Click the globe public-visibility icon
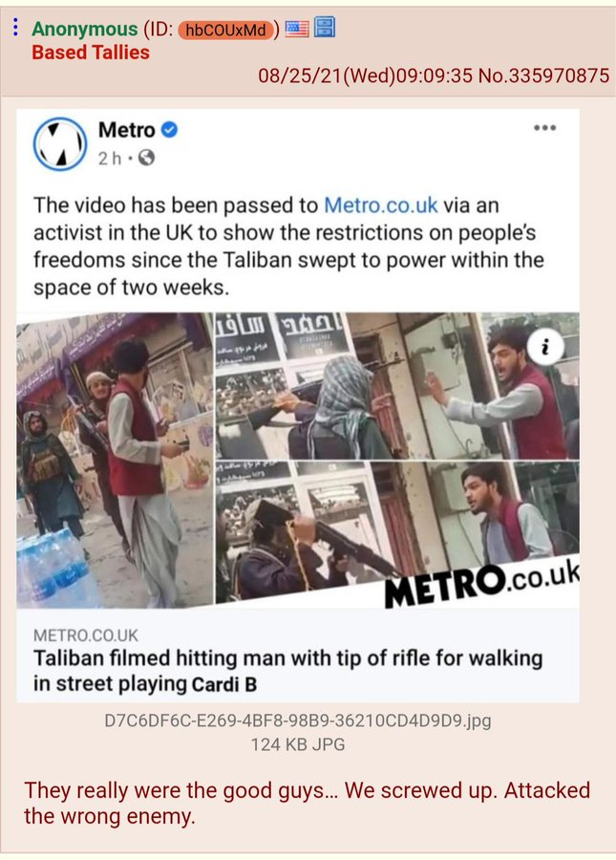 pos(146,159)
